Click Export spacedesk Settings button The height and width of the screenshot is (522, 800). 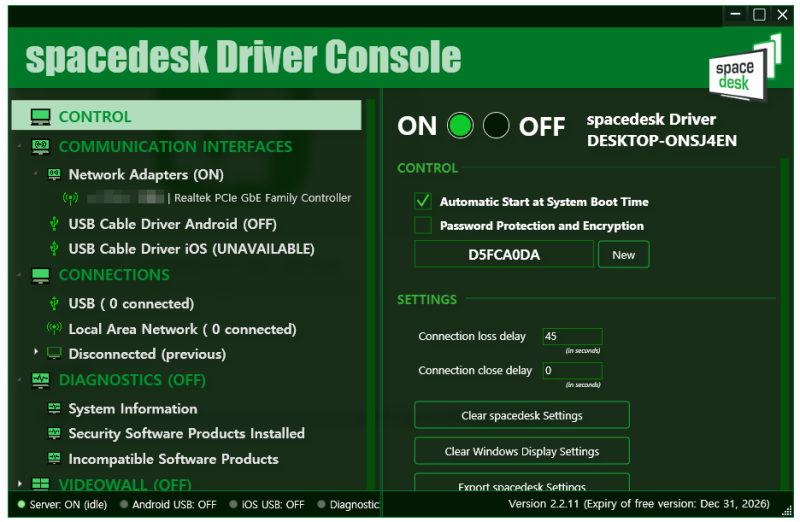521,483
